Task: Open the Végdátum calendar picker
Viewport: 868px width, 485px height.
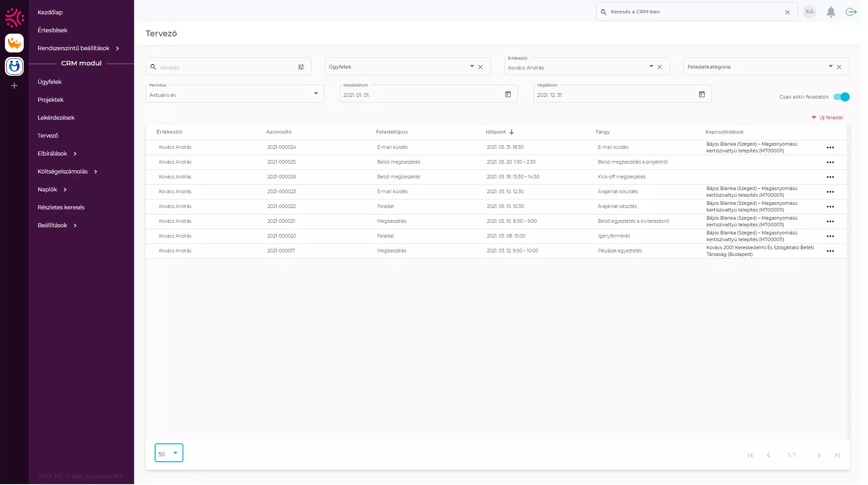Action: pos(702,95)
